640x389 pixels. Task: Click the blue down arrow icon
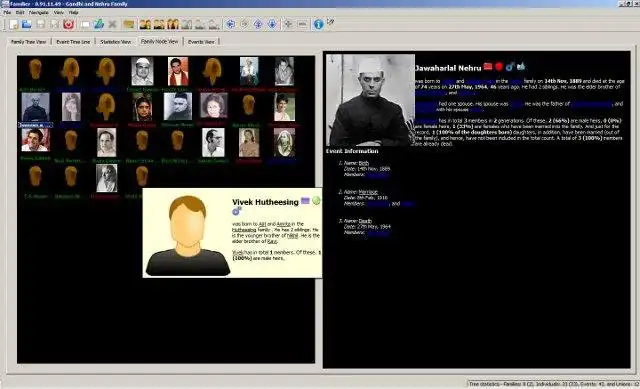pos(272,24)
